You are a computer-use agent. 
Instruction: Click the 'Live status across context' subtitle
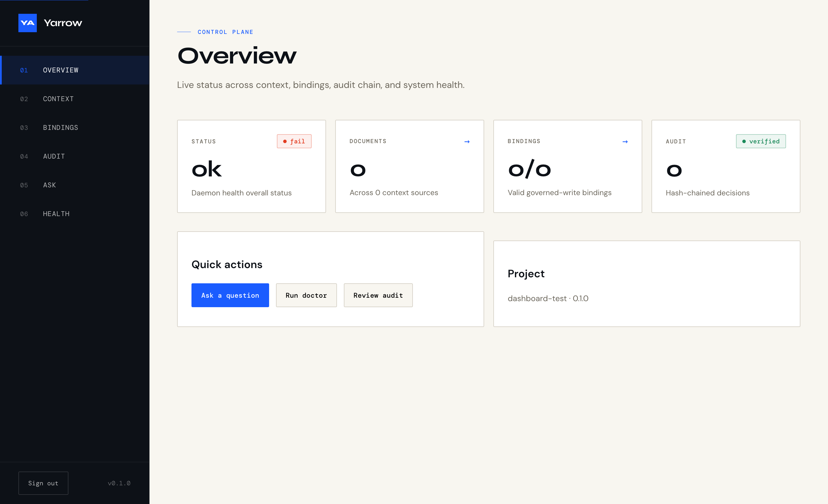click(321, 85)
